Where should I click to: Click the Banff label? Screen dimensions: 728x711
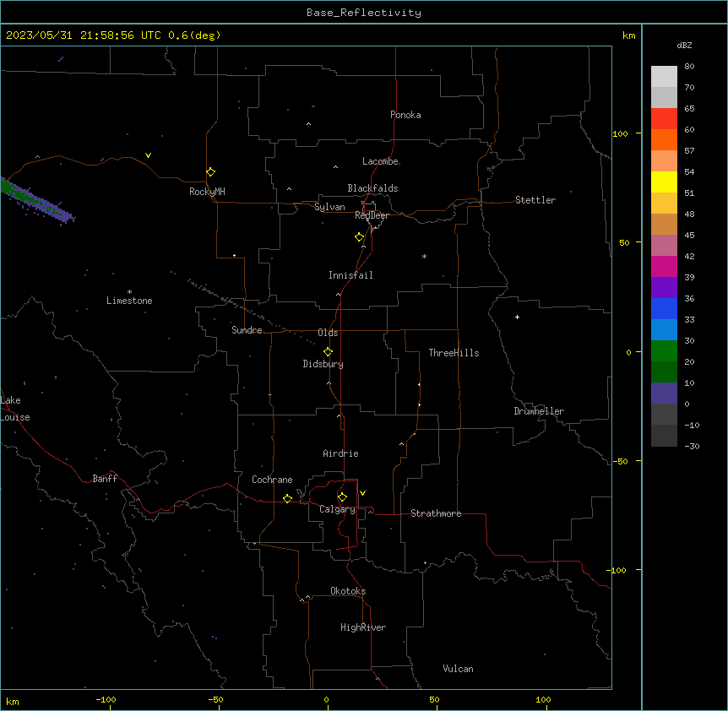click(105, 479)
